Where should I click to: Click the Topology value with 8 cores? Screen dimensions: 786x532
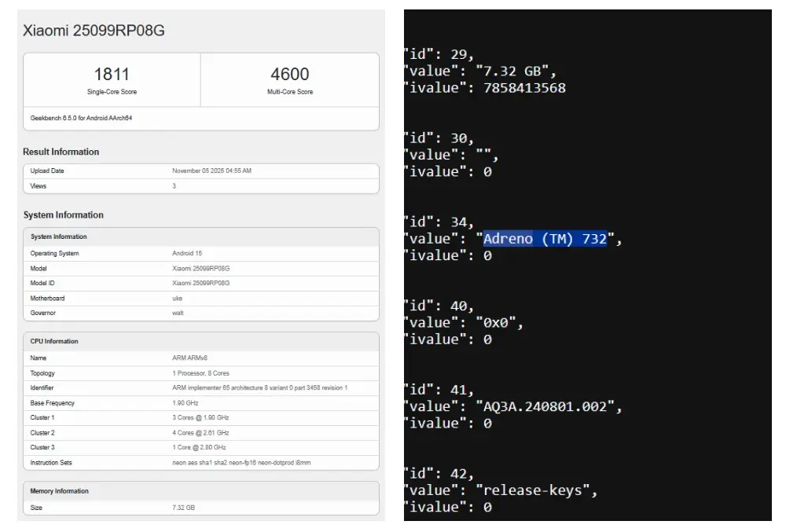pos(199,373)
